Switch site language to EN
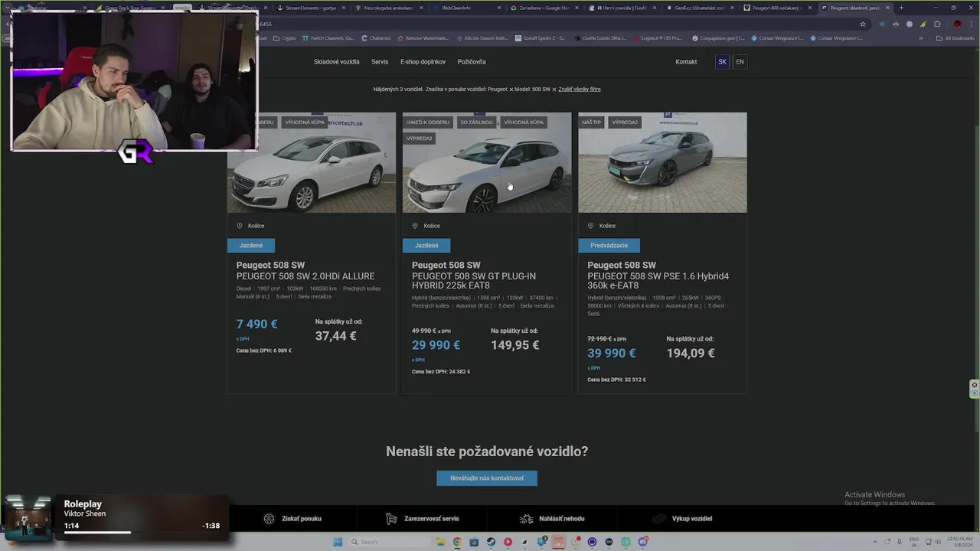The width and height of the screenshot is (980, 551). [740, 62]
